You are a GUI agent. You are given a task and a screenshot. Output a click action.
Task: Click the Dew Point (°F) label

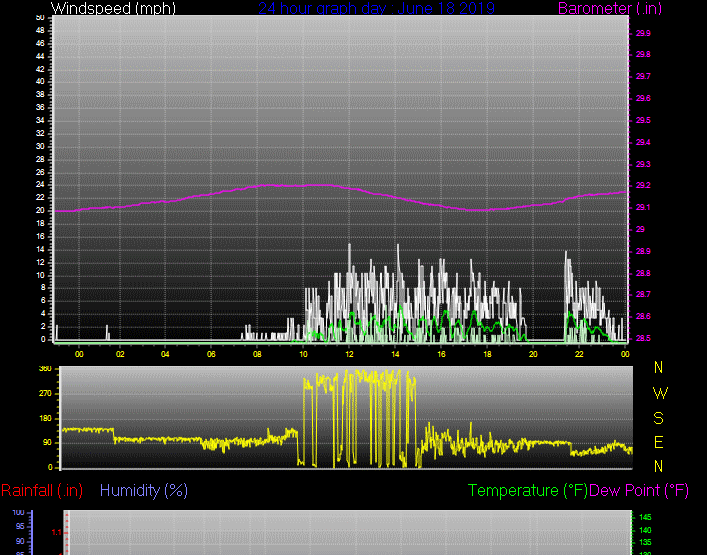coord(639,490)
